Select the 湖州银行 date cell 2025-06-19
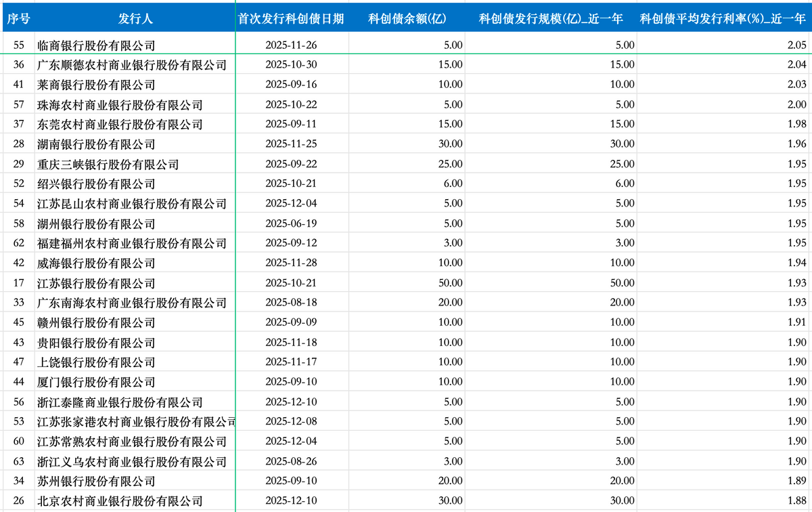 point(292,223)
